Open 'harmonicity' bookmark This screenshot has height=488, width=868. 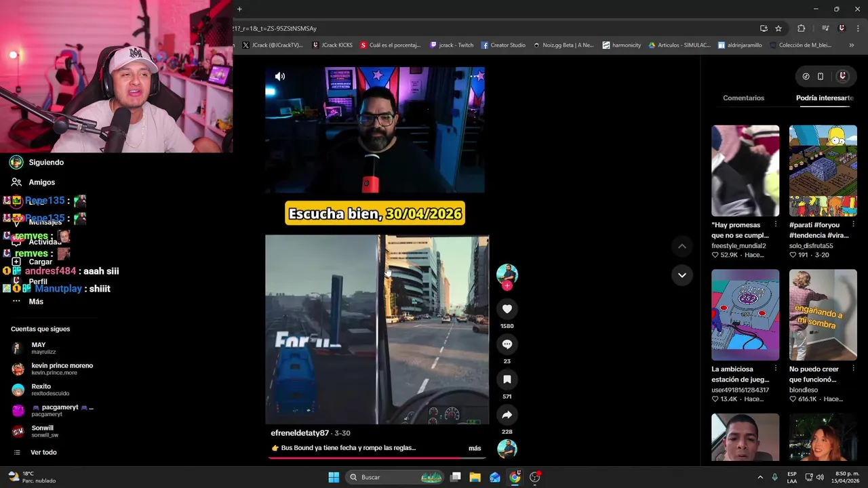(622, 45)
